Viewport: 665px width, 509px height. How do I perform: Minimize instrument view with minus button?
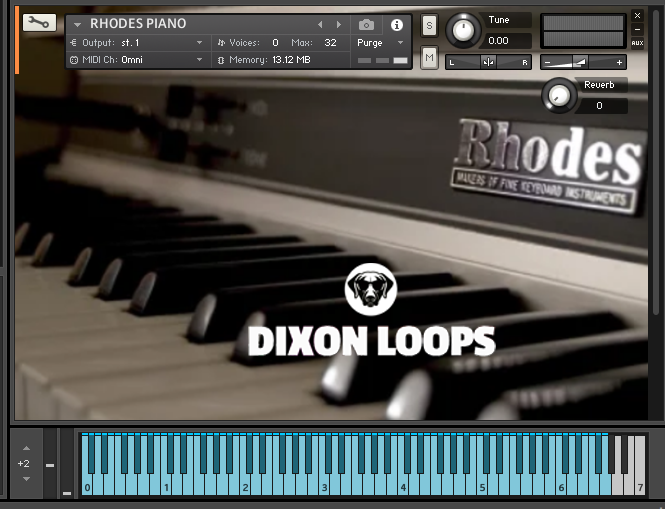[637, 29]
